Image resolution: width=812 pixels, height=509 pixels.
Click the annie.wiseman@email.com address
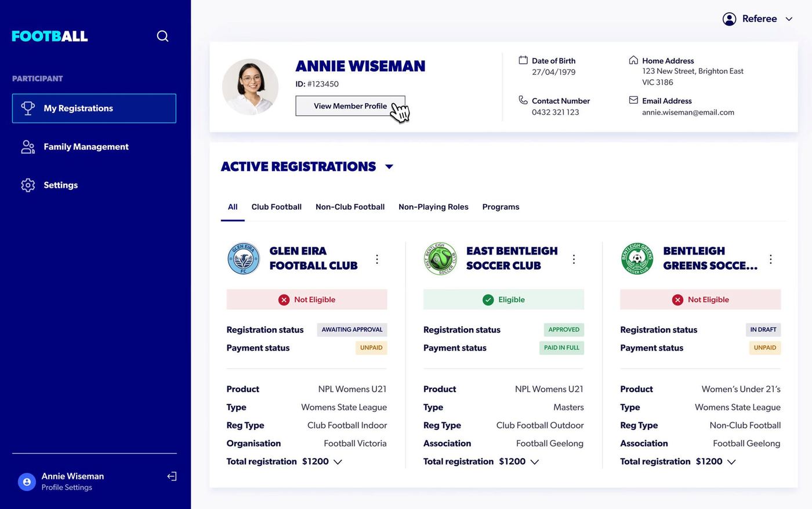[688, 112]
